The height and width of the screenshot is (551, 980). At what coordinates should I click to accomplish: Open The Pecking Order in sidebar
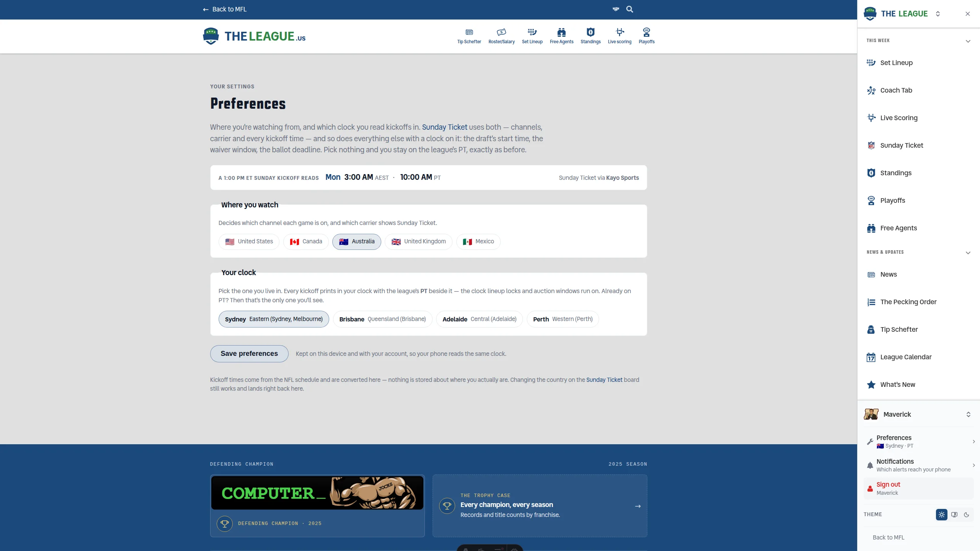(x=918, y=302)
